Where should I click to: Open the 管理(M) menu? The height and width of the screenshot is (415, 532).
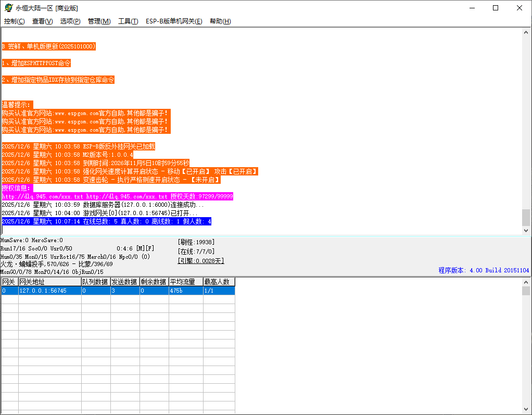[99, 21]
